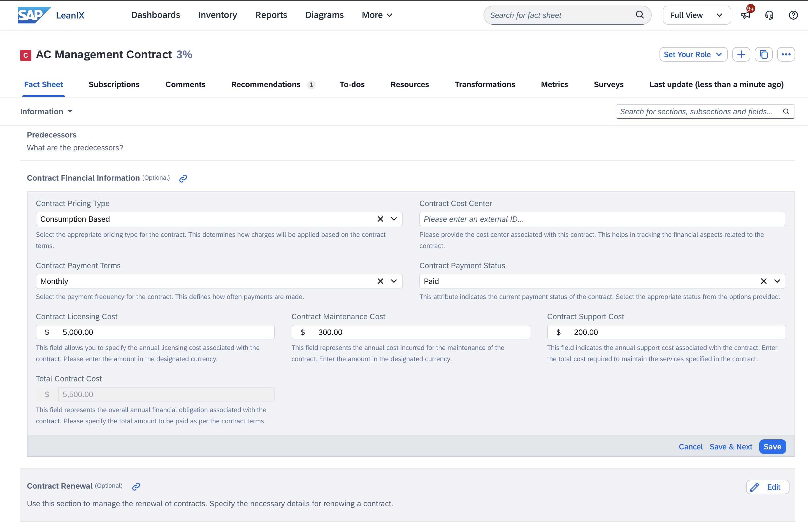Click the Contract Support Cost field
This screenshot has height=532, width=808.
pyautogui.click(x=666, y=332)
